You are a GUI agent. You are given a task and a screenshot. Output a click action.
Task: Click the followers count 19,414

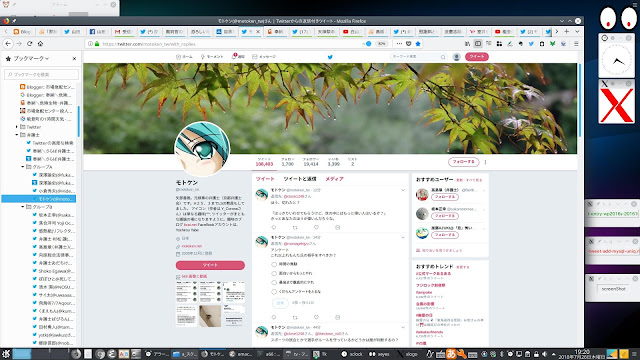tap(311, 164)
